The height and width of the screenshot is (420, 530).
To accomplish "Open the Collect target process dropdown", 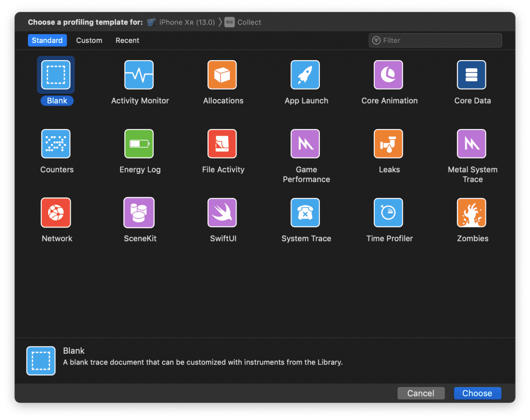I will pos(243,22).
